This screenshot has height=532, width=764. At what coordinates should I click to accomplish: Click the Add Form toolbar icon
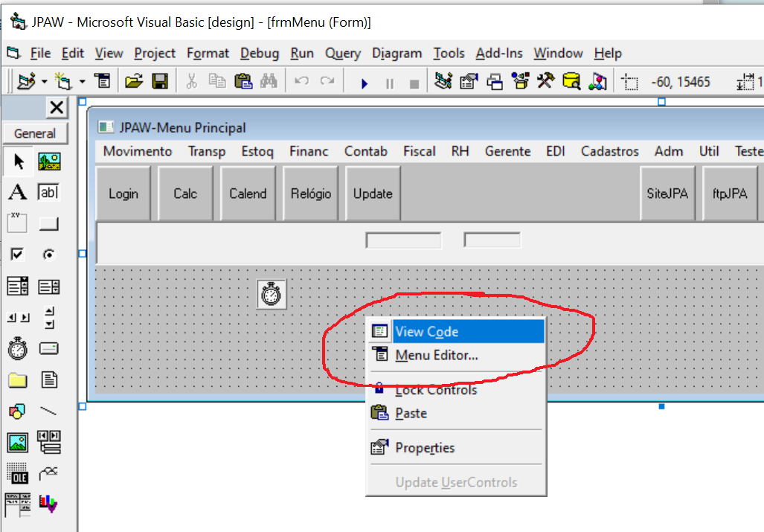(x=63, y=81)
